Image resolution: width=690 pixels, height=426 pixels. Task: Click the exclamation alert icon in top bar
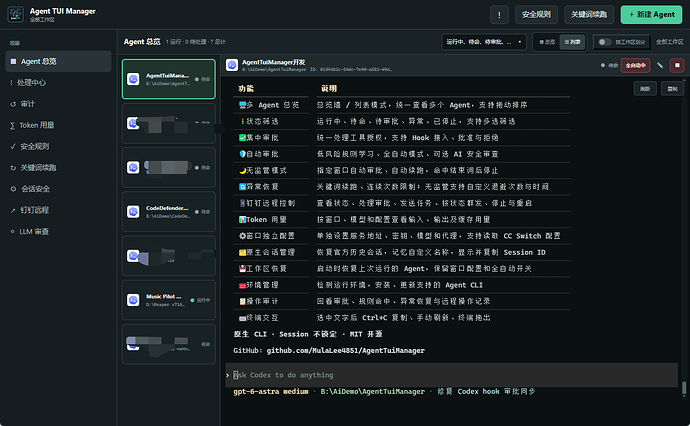click(499, 15)
